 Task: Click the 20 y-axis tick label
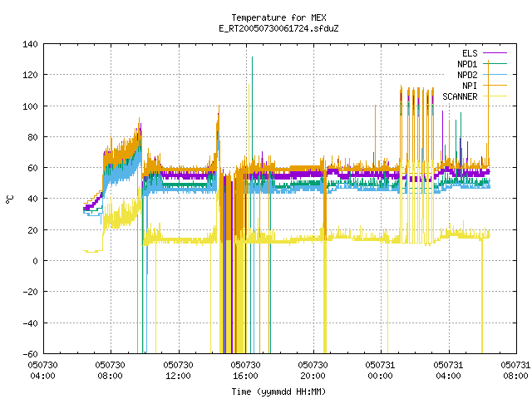32,230
